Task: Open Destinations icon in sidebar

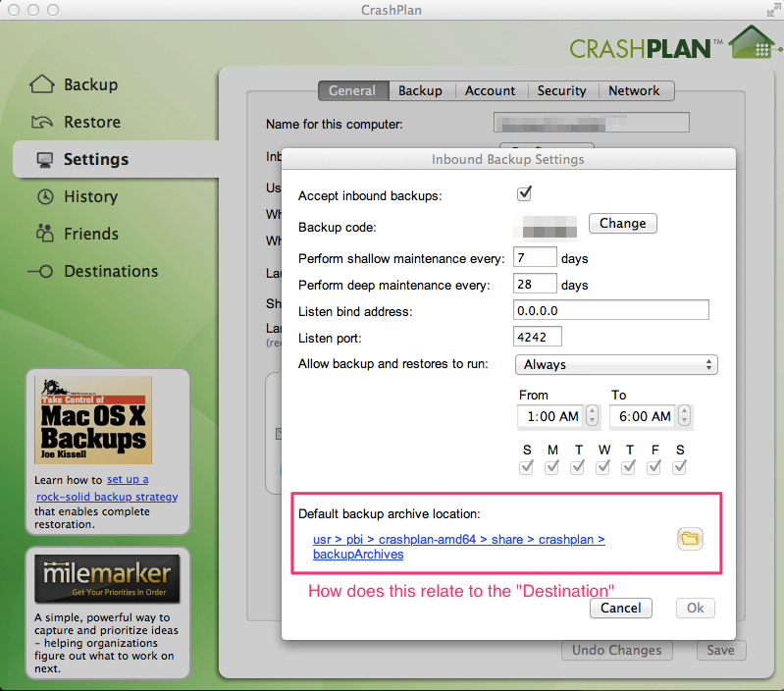Action: 40,271
